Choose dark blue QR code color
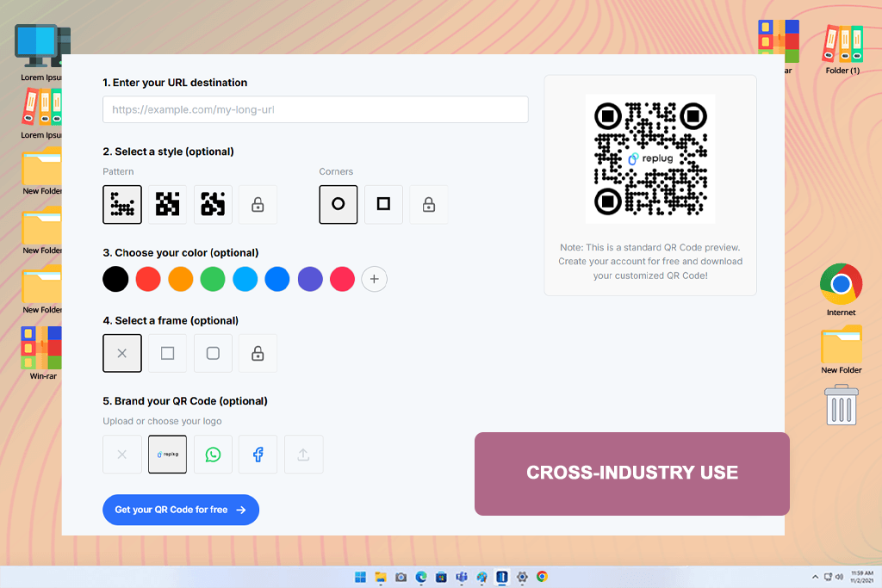 [x=277, y=279]
